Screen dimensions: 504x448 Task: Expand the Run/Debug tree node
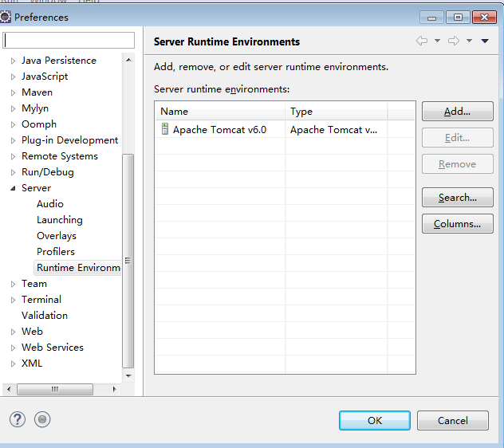pyautogui.click(x=13, y=172)
